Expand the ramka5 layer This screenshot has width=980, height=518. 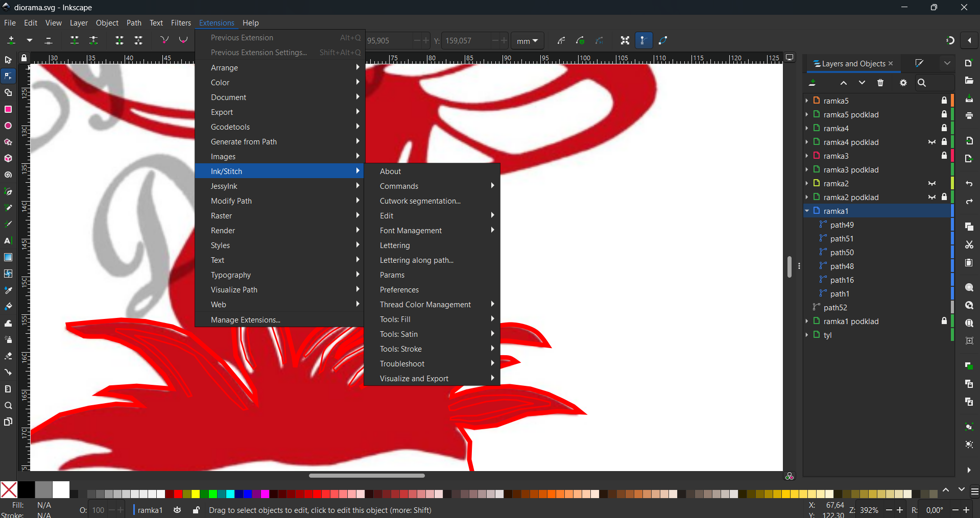[807, 101]
